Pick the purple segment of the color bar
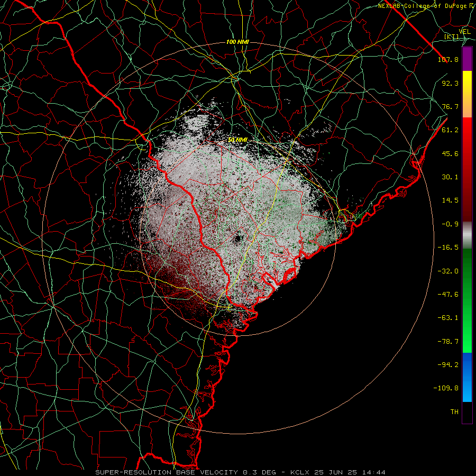The height and width of the screenshot is (476, 476). click(x=467, y=59)
